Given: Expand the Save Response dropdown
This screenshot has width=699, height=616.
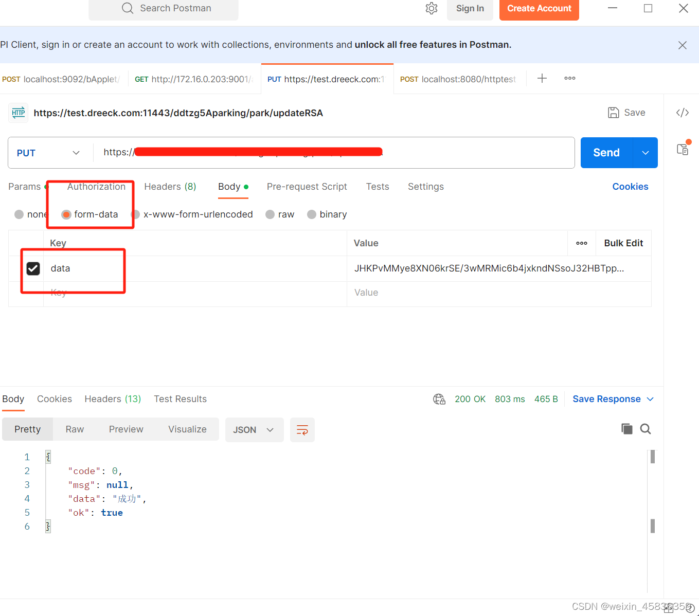Looking at the screenshot, I should click(650, 399).
